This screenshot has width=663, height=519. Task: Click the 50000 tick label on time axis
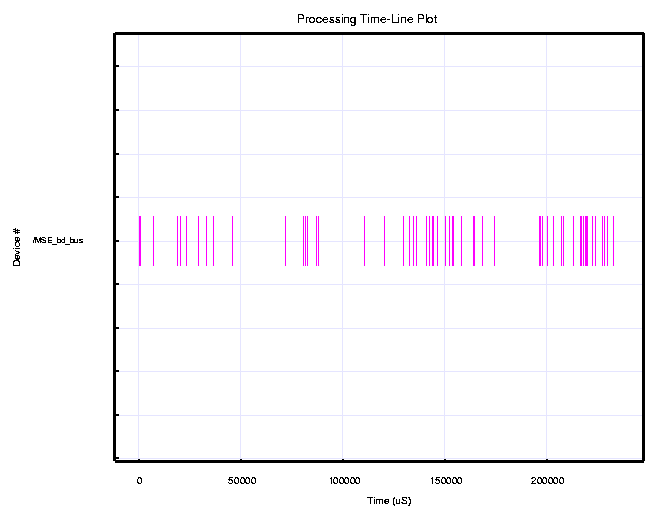tap(241, 481)
